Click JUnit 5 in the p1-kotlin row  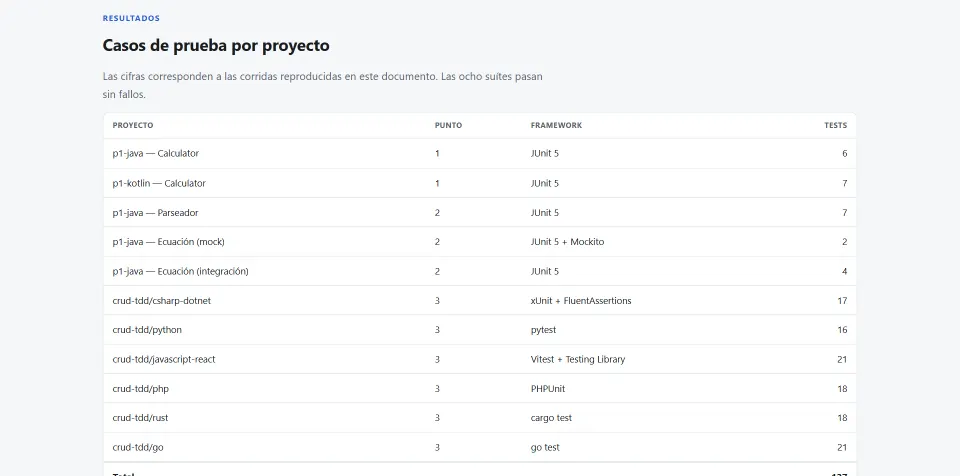click(545, 183)
